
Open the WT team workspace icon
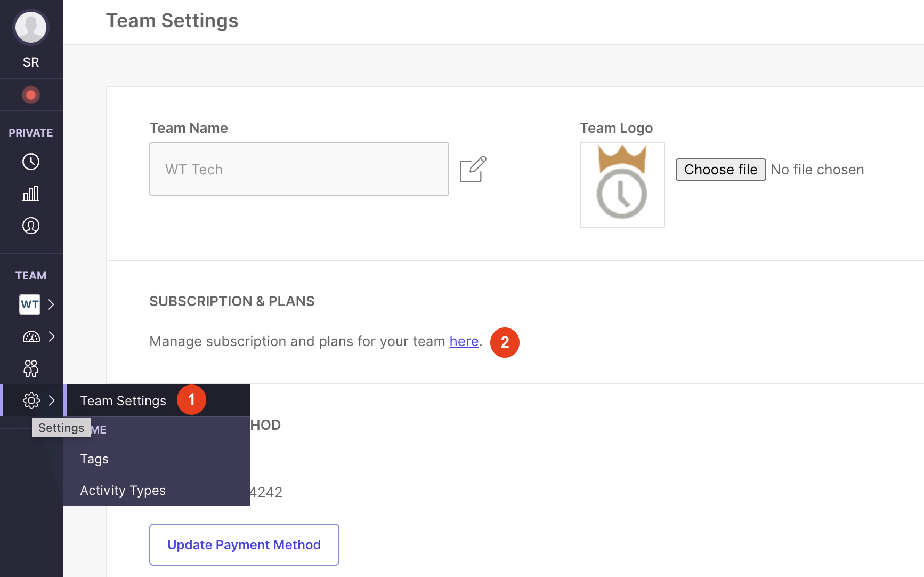pyautogui.click(x=29, y=304)
